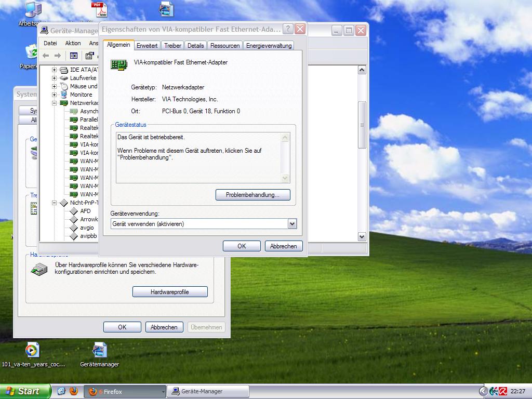Open the Aktion menu in Geräte-Manager
This screenshot has height=399, width=532.
click(x=73, y=43)
